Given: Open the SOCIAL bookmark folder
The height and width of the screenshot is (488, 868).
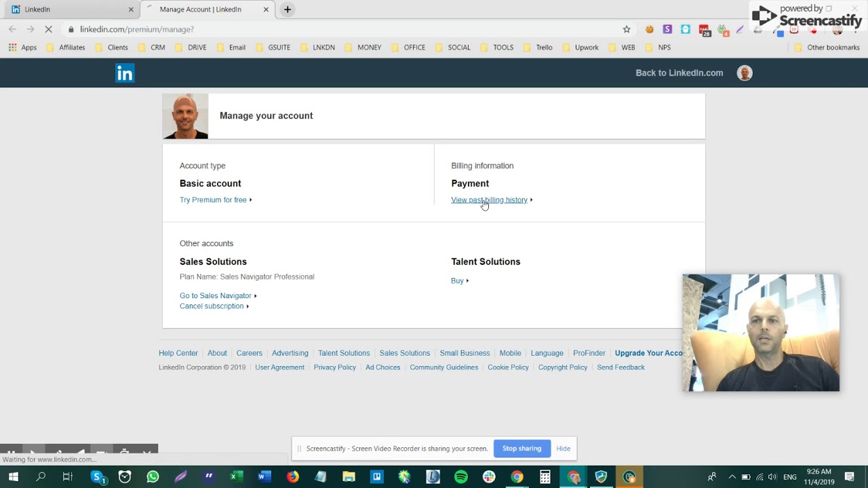Looking at the screenshot, I should pyautogui.click(x=452, y=47).
